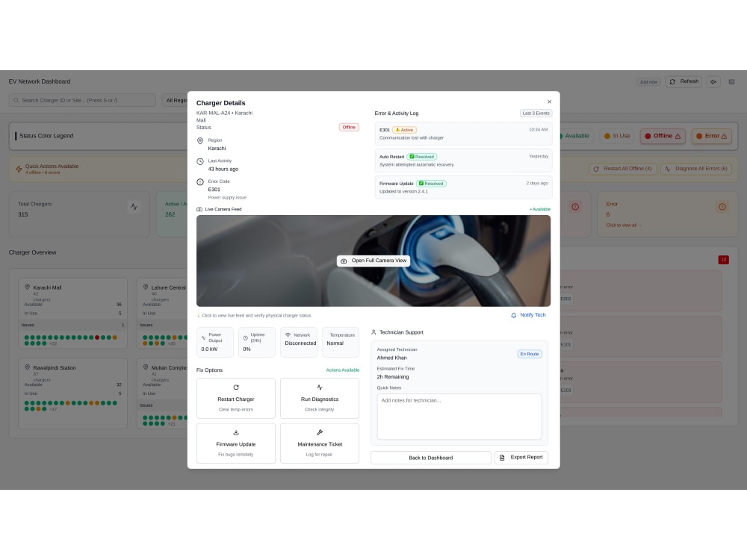This screenshot has height=560, width=747.
Task: Click the Network Disconnected card
Action: (x=299, y=342)
